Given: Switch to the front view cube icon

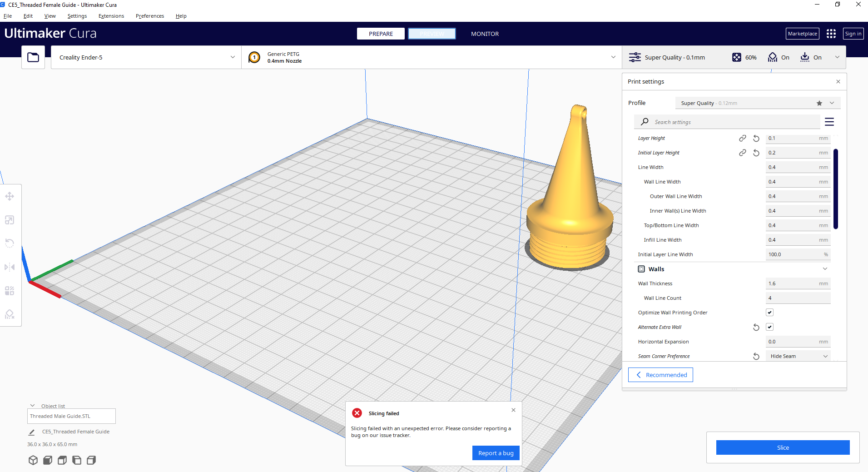Looking at the screenshot, I should pyautogui.click(x=47, y=460).
